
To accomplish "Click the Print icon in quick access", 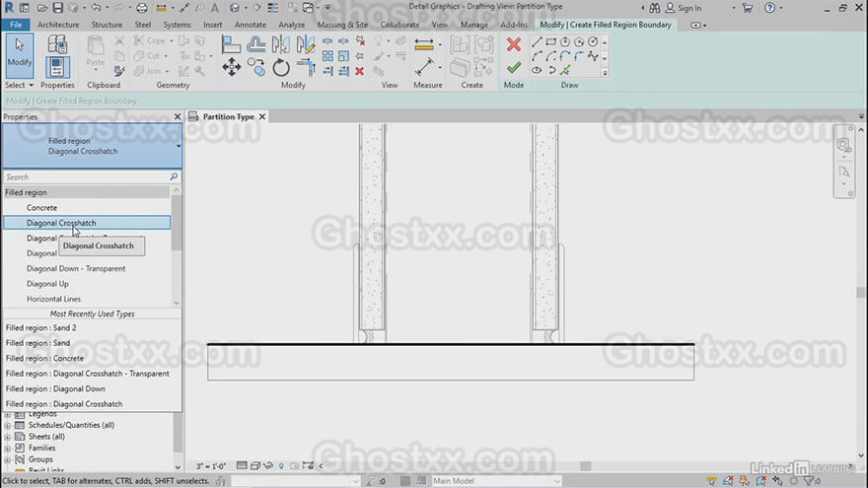I will pyautogui.click(x=142, y=8).
